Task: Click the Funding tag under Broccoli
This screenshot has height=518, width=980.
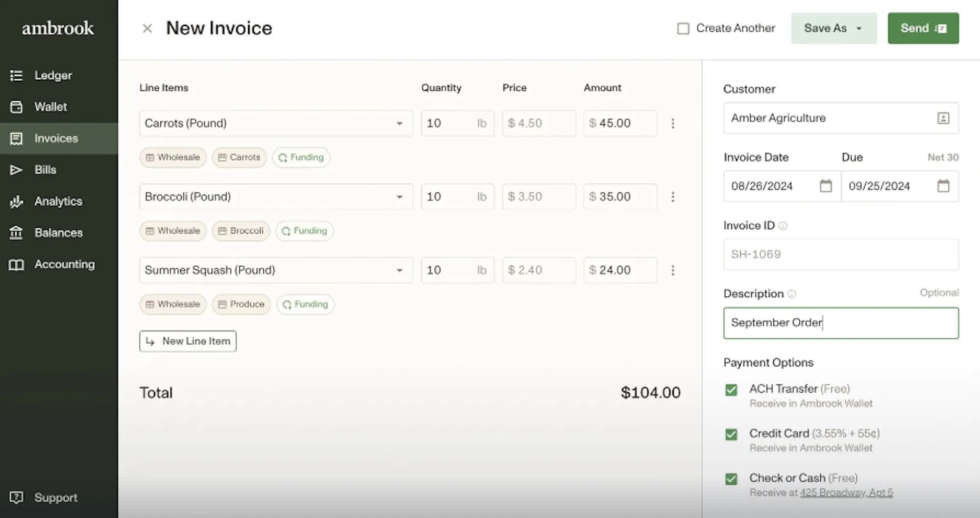Action: point(305,231)
